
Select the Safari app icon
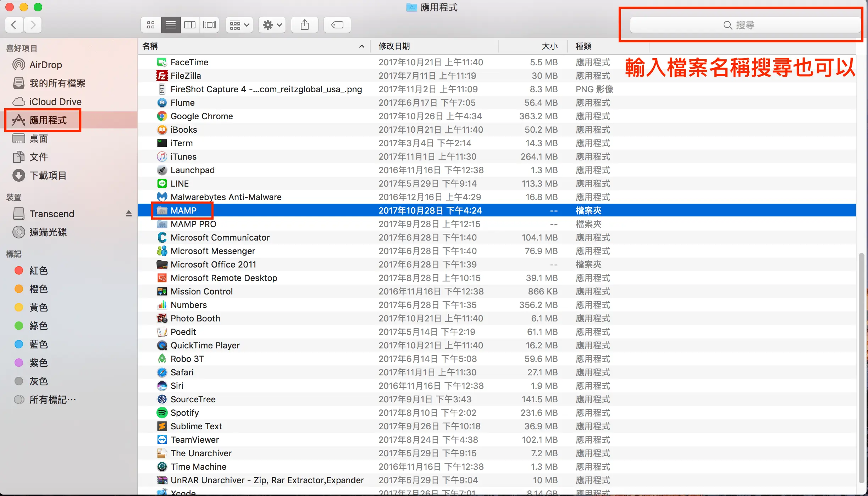[x=162, y=372]
